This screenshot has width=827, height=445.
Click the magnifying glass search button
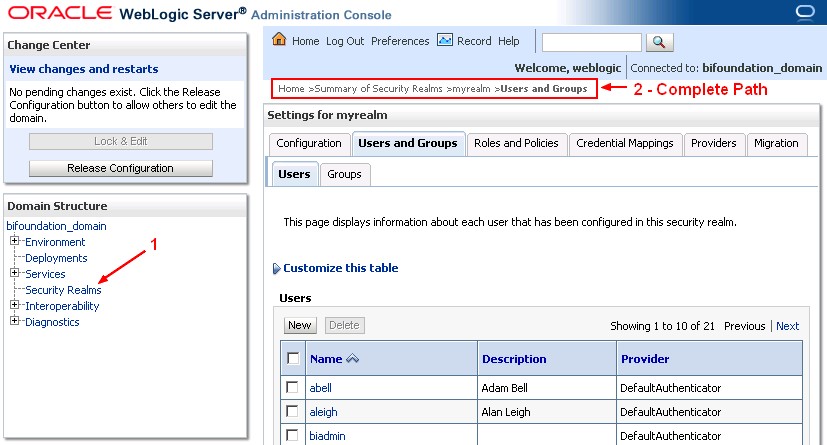[x=660, y=42]
